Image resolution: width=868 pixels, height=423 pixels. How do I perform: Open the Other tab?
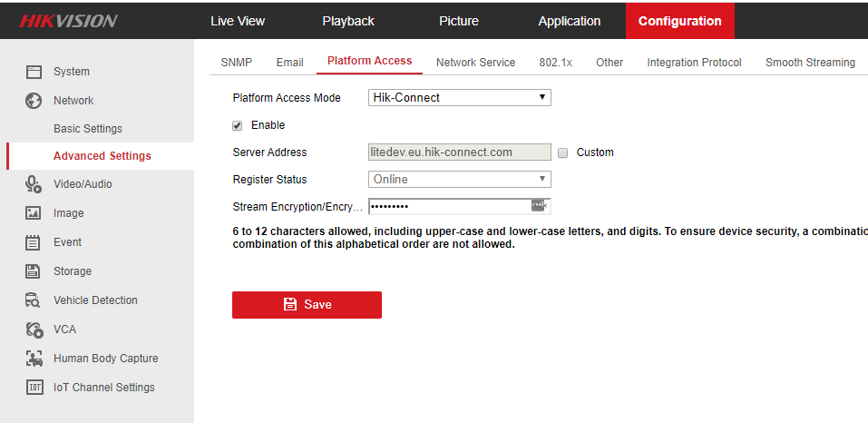coord(610,63)
